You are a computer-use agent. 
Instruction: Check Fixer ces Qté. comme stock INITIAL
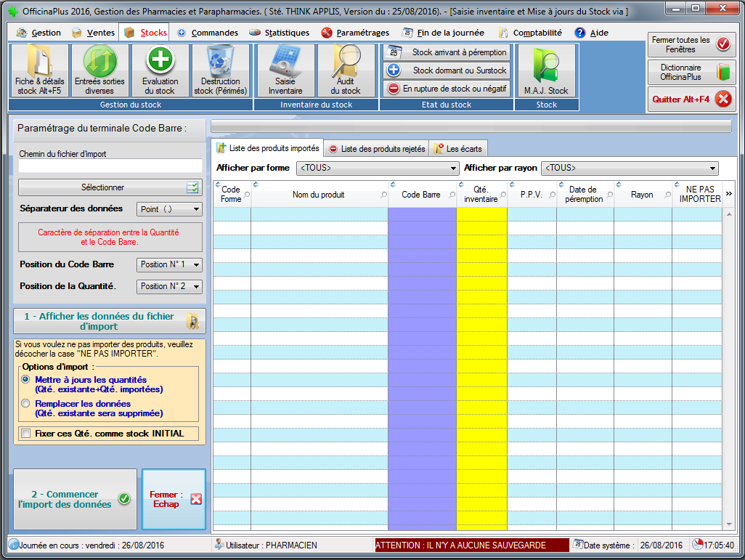(27, 434)
